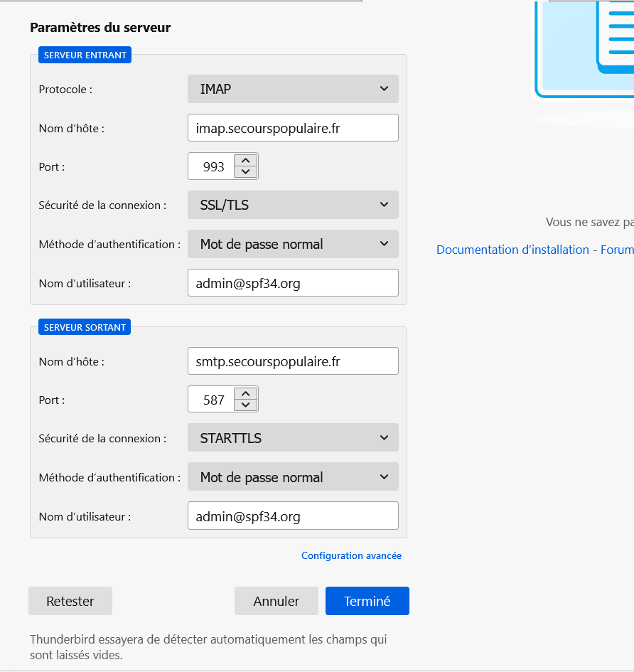Increase the outgoing port 587 with up arrow

click(x=245, y=394)
